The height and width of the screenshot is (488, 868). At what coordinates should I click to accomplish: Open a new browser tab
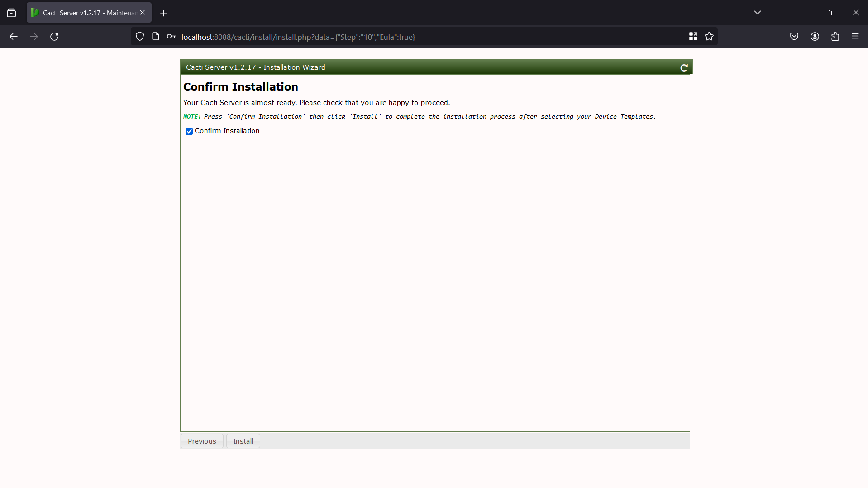[x=164, y=13]
